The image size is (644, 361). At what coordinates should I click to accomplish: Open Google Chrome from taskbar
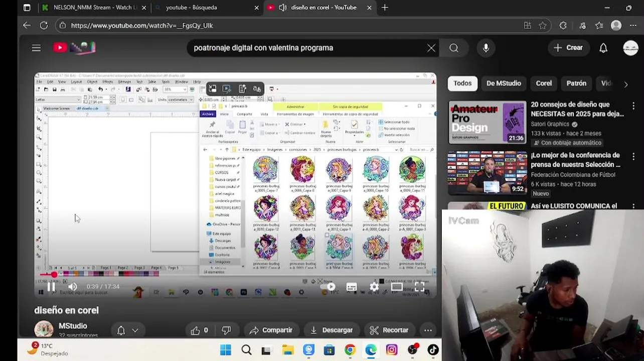pyautogui.click(x=350, y=350)
